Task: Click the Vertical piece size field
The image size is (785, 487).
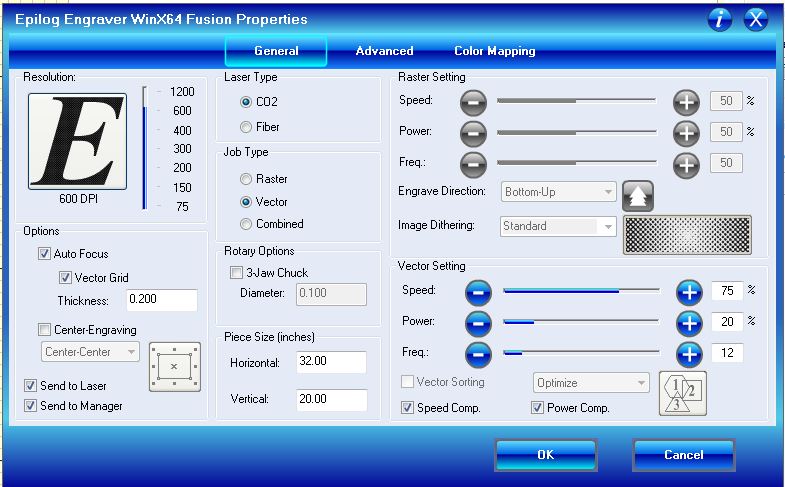Action: [x=331, y=399]
